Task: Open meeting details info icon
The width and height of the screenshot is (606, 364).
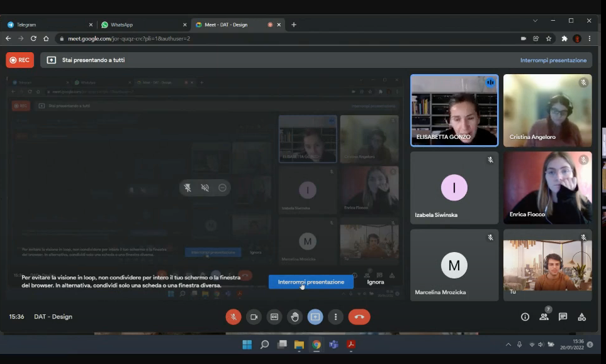Action: tap(525, 317)
